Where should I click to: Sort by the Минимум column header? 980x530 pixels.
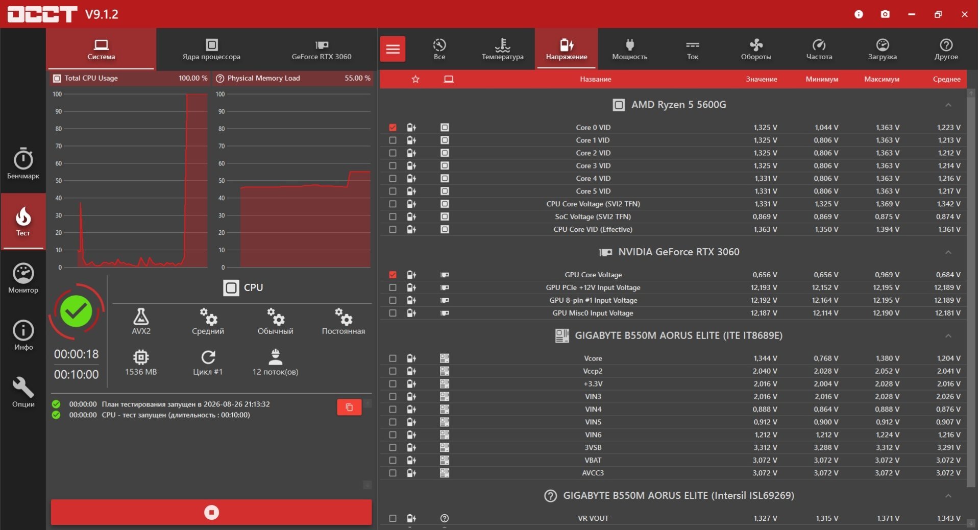point(822,79)
